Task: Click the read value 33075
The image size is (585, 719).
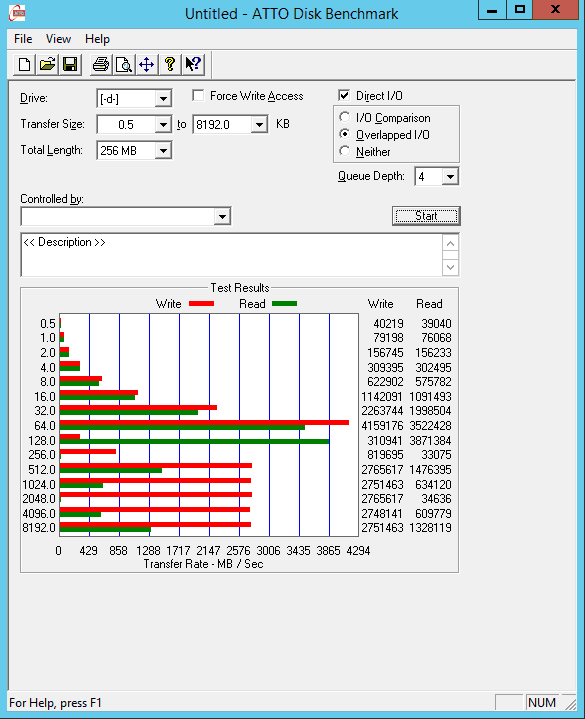Action: coord(436,455)
